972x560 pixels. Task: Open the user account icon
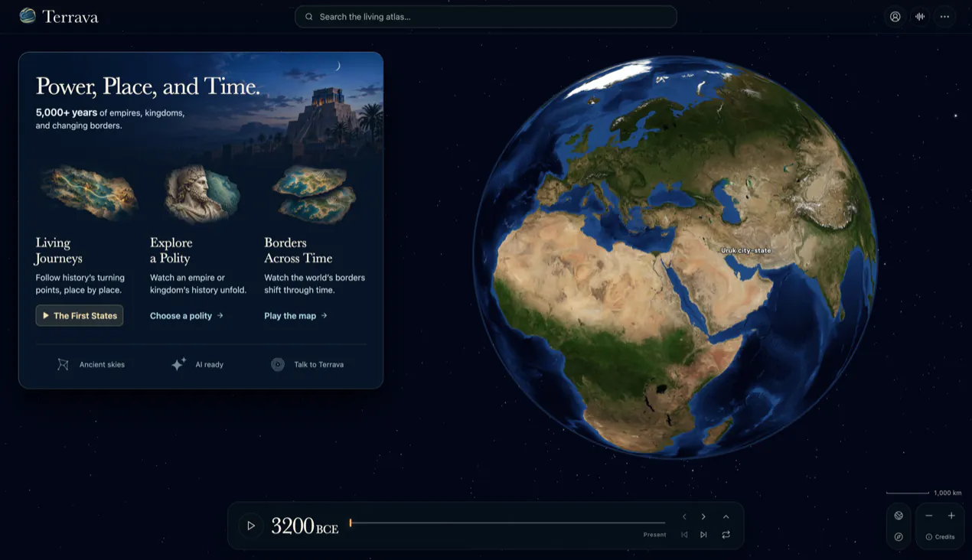click(x=895, y=17)
